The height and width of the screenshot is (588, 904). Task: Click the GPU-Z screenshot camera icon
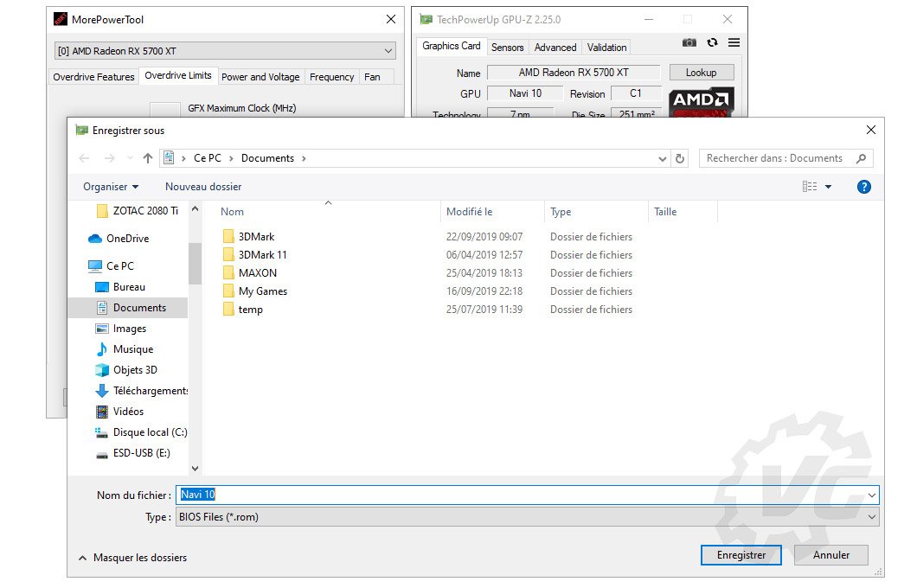(x=689, y=42)
